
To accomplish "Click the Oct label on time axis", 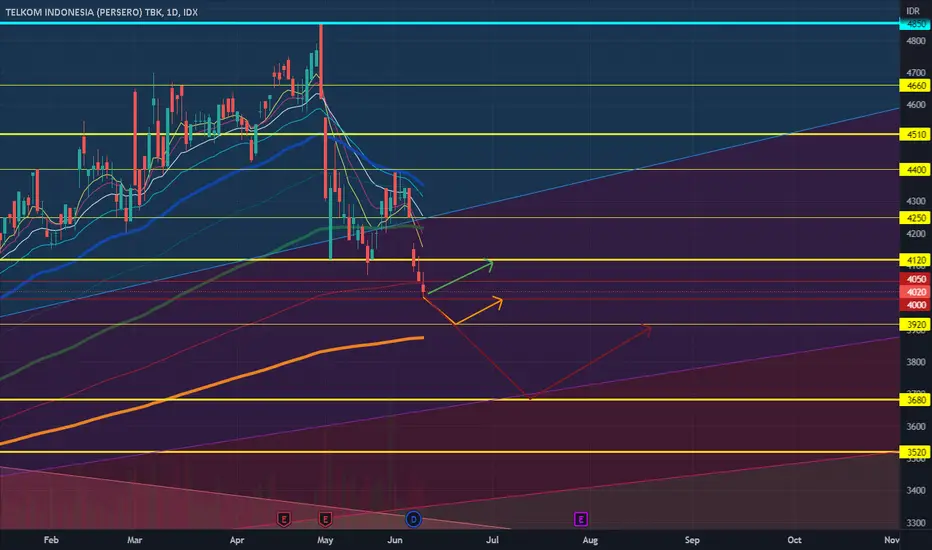I will pyautogui.click(x=794, y=540).
